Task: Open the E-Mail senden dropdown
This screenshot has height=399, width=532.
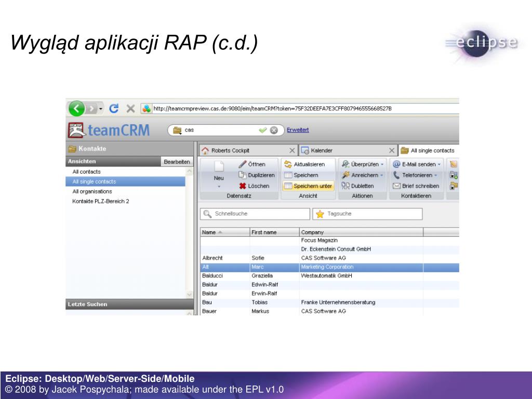Action: click(439, 165)
